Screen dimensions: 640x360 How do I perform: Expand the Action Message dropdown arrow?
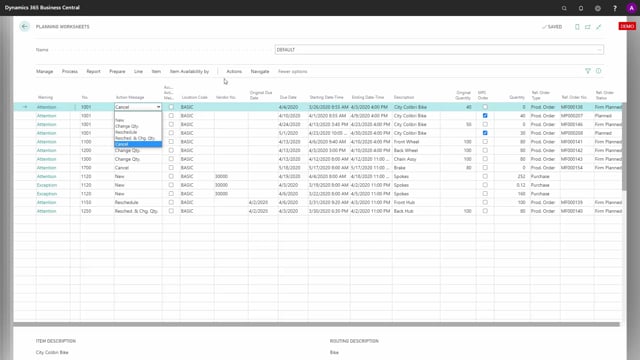tap(158, 107)
